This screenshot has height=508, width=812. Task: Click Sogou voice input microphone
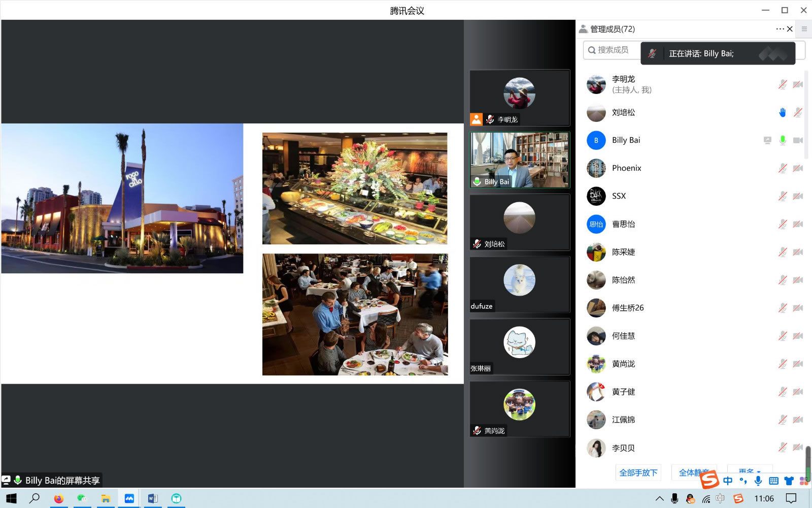(758, 481)
